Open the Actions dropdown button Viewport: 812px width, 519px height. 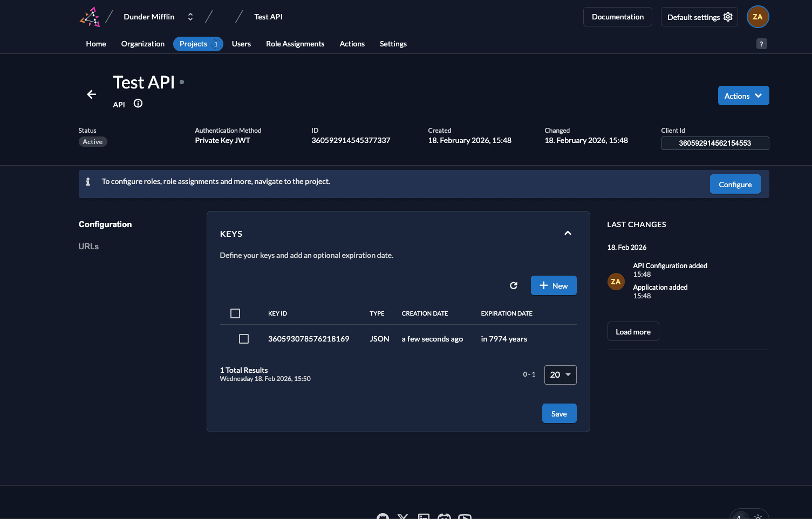pos(743,96)
